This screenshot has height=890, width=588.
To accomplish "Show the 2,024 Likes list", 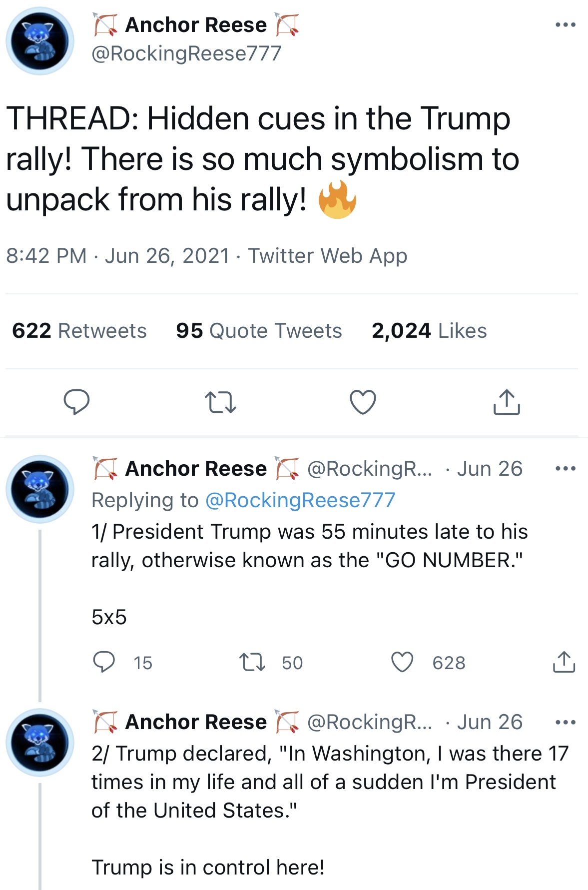I will coord(429,331).
